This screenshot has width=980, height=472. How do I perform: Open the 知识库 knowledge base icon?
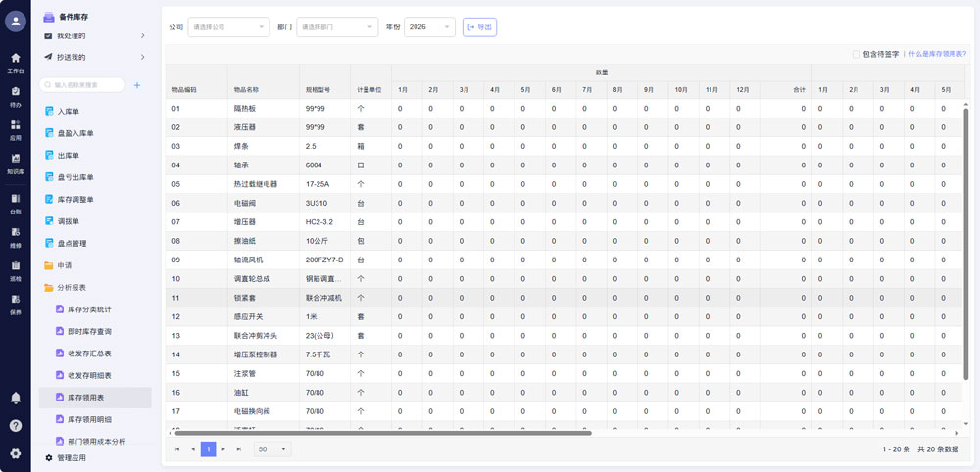click(15, 162)
